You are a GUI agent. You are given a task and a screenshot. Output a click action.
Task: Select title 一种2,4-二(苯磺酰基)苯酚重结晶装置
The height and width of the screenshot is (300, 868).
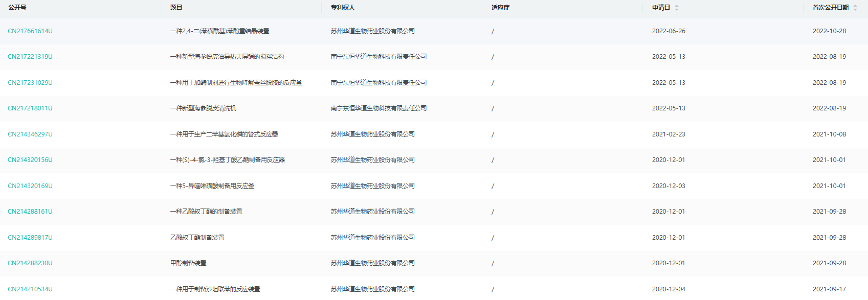(220, 31)
